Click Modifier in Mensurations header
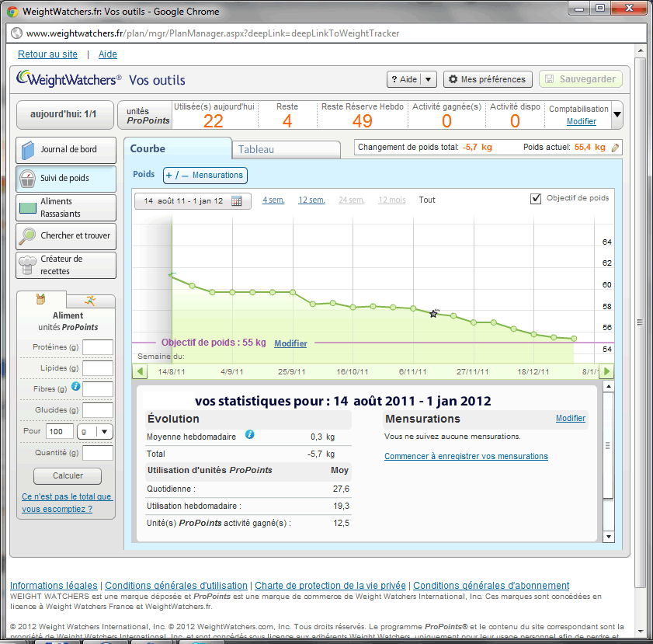 571,418
